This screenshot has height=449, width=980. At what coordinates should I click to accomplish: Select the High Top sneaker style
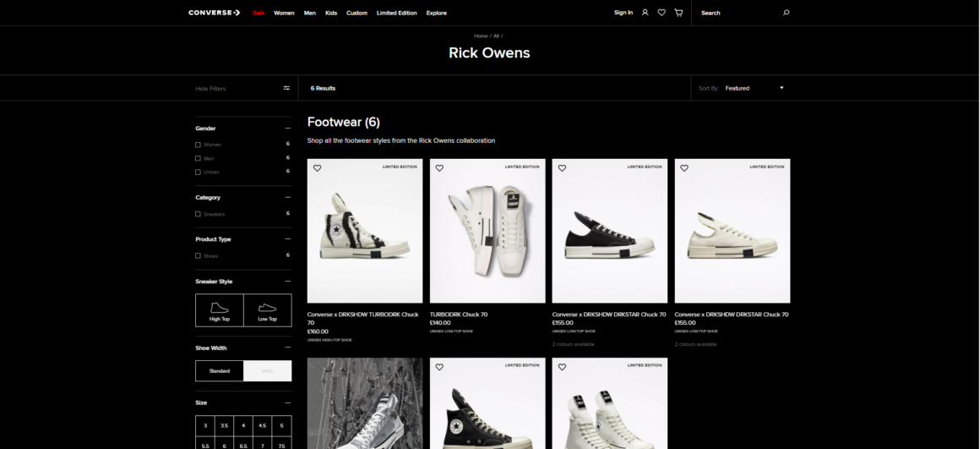(220, 310)
